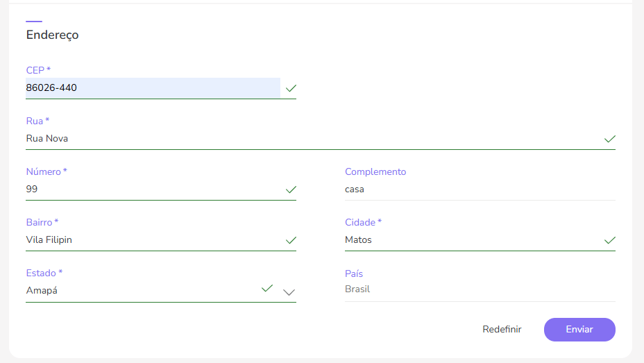Select the Número input showing 99
This screenshot has height=363, width=644.
coord(153,189)
